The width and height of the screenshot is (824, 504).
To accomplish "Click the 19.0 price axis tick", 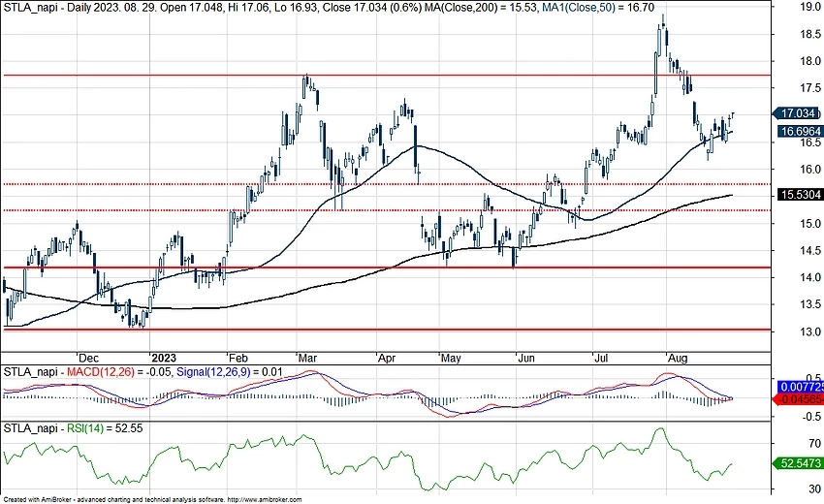I will (x=810, y=7).
